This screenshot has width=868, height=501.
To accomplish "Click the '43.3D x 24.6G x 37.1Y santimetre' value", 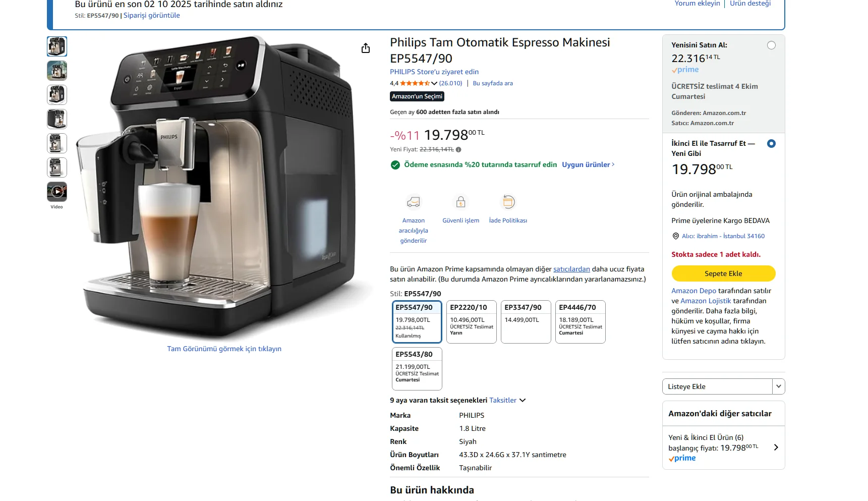I will pyautogui.click(x=512, y=455).
